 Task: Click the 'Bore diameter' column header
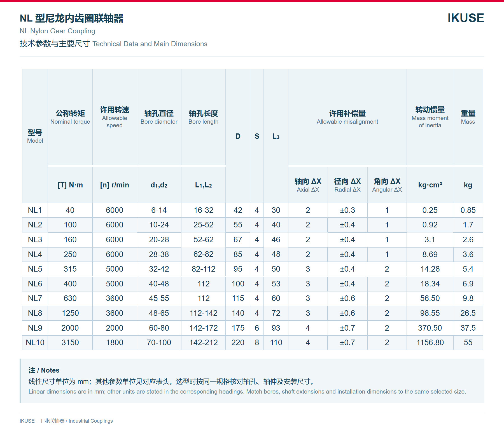tap(159, 117)
